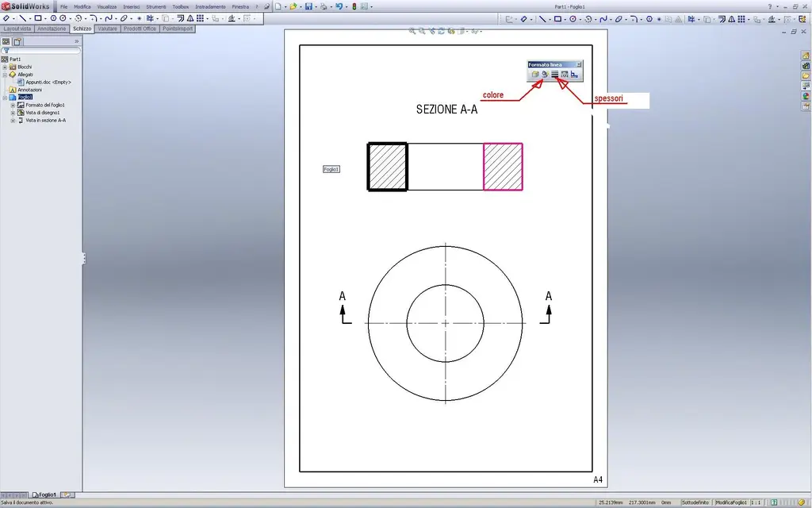Open layer properties in Formato linea toolbar
The image size is (812, 508).
point(535,74)
